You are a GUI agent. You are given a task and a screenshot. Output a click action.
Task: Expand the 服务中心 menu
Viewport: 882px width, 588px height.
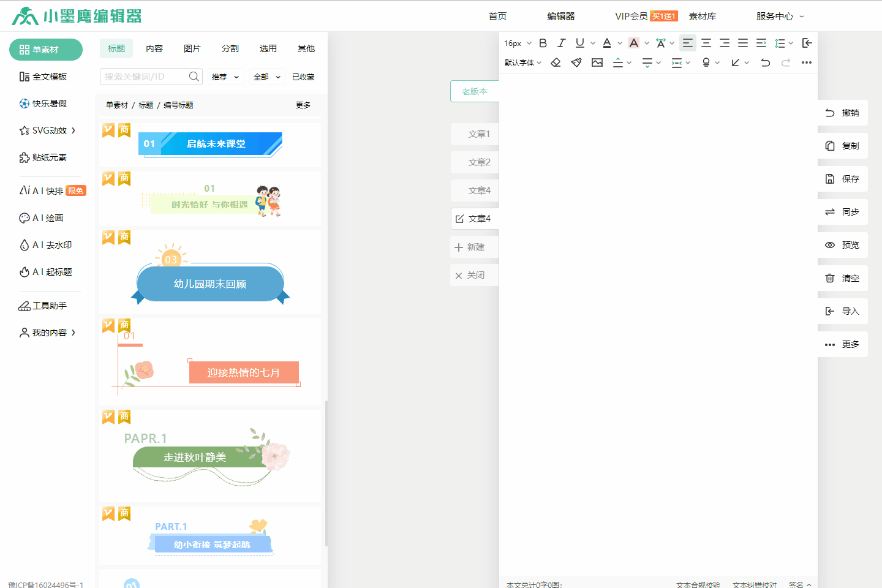[x=780, y=17]
